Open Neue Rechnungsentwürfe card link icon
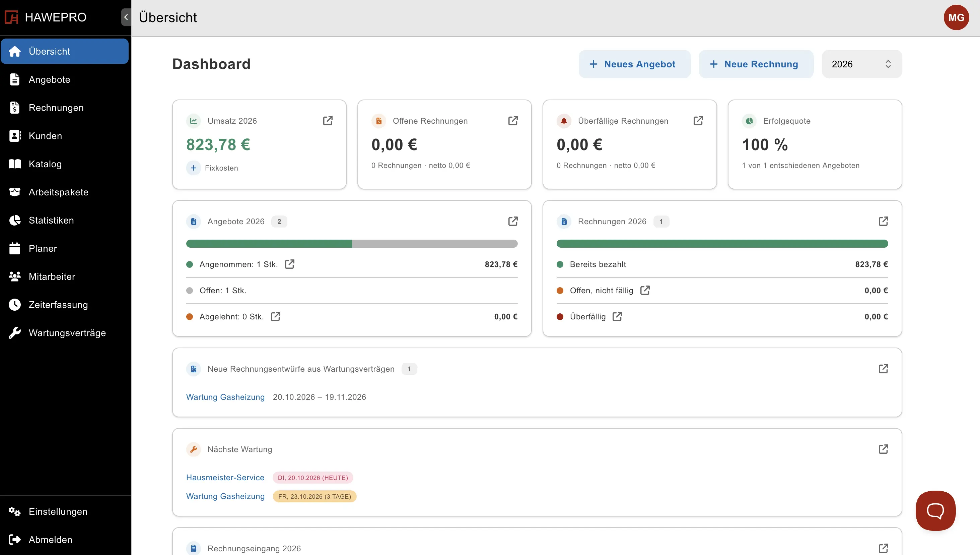 [x=883, y=369]
